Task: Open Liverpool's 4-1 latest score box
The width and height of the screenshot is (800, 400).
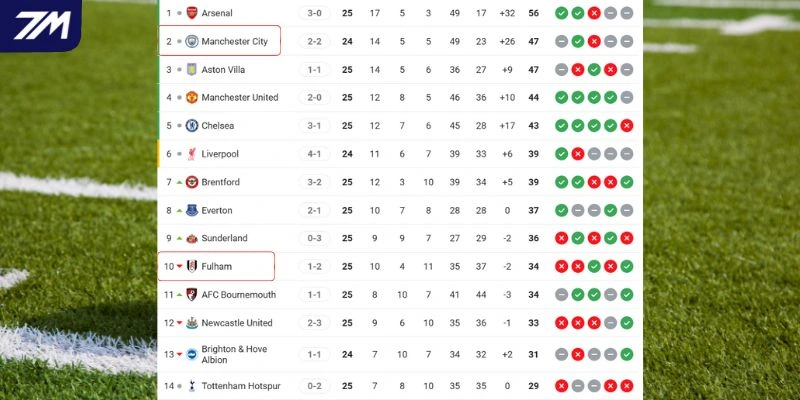Action: tap(314, 154)
